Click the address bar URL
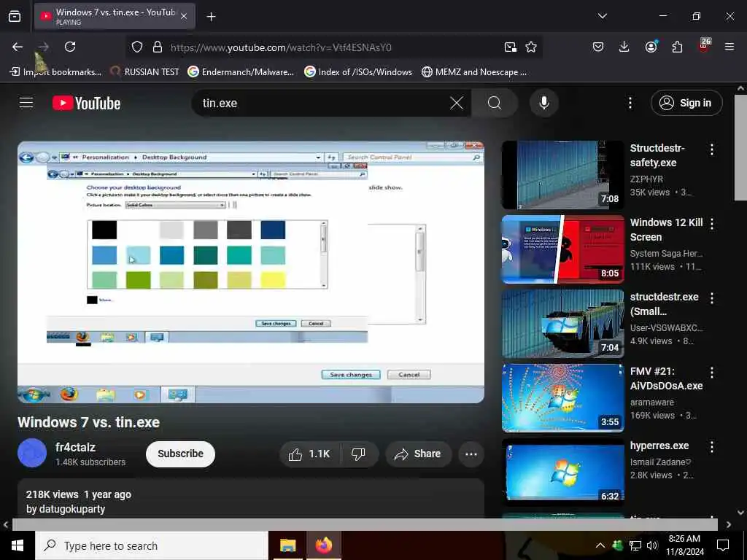747x560 pixels. point(281,47)
